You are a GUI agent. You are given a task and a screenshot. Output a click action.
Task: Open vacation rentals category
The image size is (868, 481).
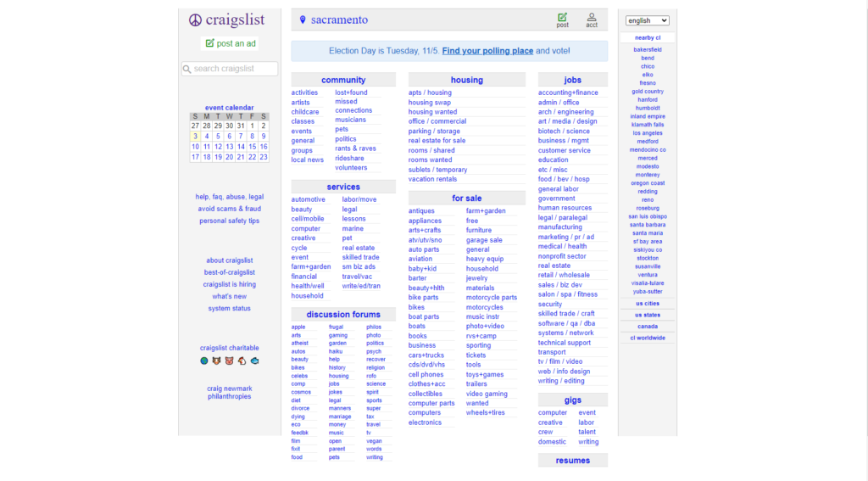coord(432,179)
